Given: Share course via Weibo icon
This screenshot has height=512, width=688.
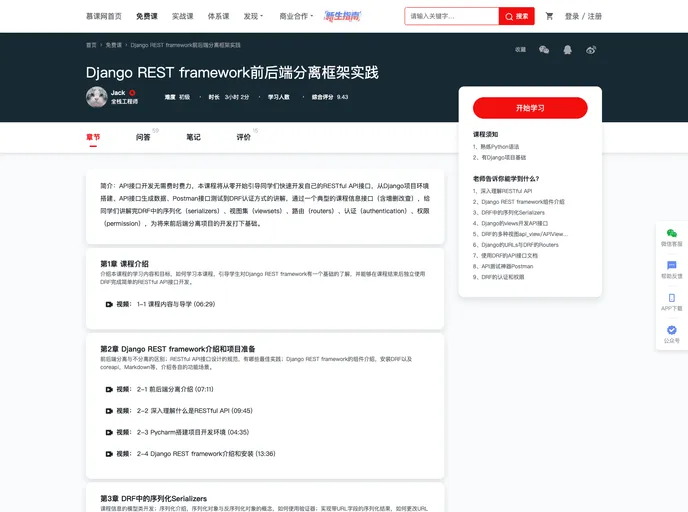Looking at the screenshot, I should point(591,49).
